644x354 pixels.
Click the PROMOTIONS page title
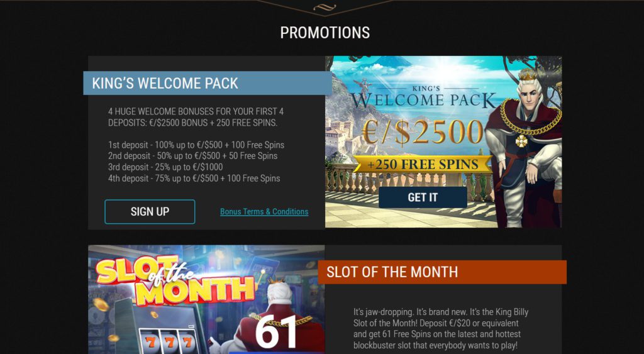pos(325,33)
